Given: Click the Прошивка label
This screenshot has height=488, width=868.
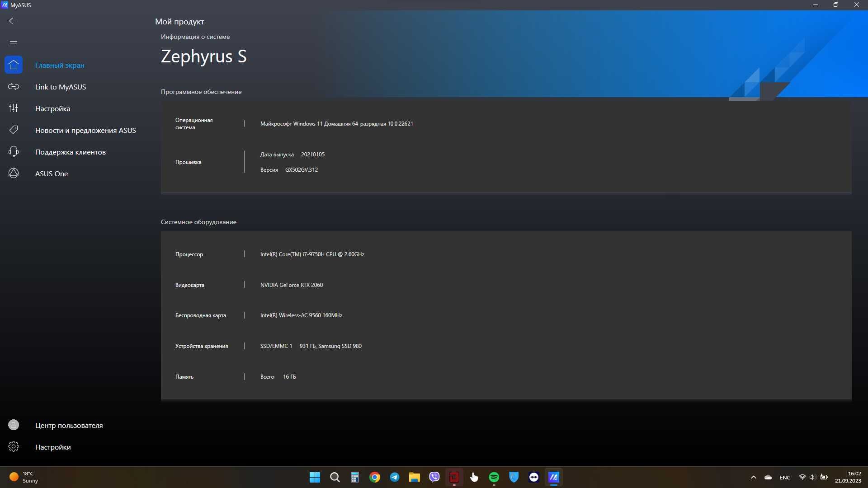Looking at the screenshot, I should pos(189,162).
